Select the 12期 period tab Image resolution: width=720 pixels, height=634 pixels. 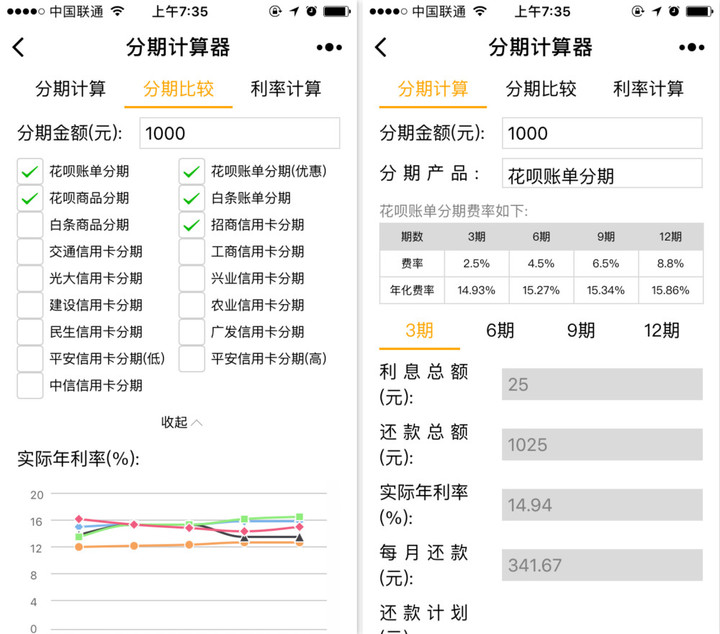click(662, 331)
